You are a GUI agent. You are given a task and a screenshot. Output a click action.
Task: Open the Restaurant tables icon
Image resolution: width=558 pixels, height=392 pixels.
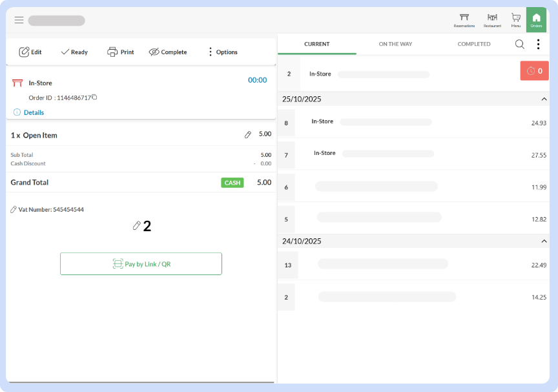pyautogui.click(x=492, y=19)
